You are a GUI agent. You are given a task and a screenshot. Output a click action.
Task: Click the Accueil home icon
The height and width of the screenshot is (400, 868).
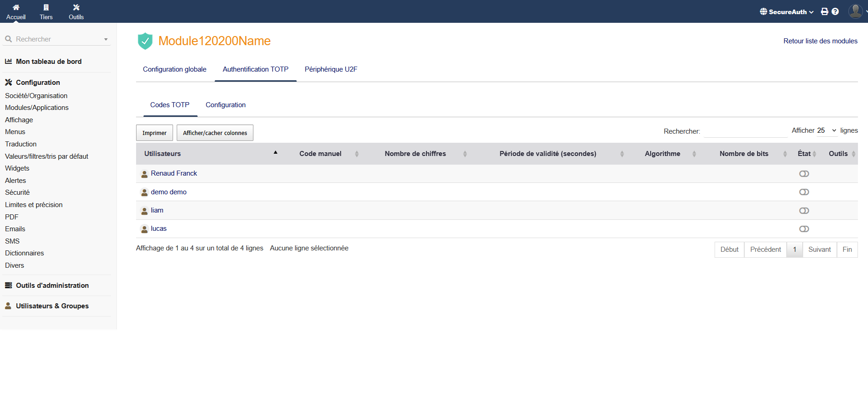tap(16, 7)
